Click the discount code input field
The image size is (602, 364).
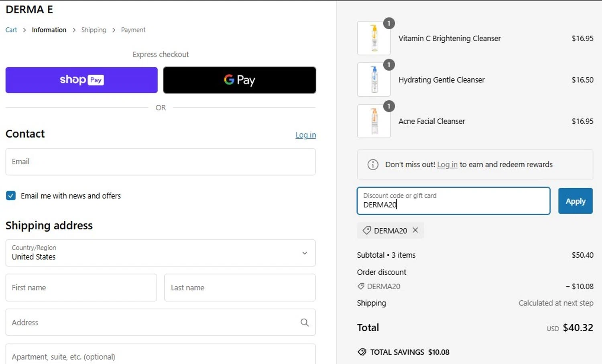pos(454,201)
